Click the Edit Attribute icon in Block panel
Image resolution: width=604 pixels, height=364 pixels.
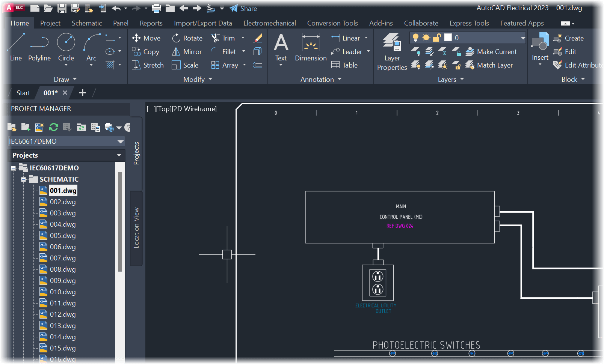click(x=557, y=65)
